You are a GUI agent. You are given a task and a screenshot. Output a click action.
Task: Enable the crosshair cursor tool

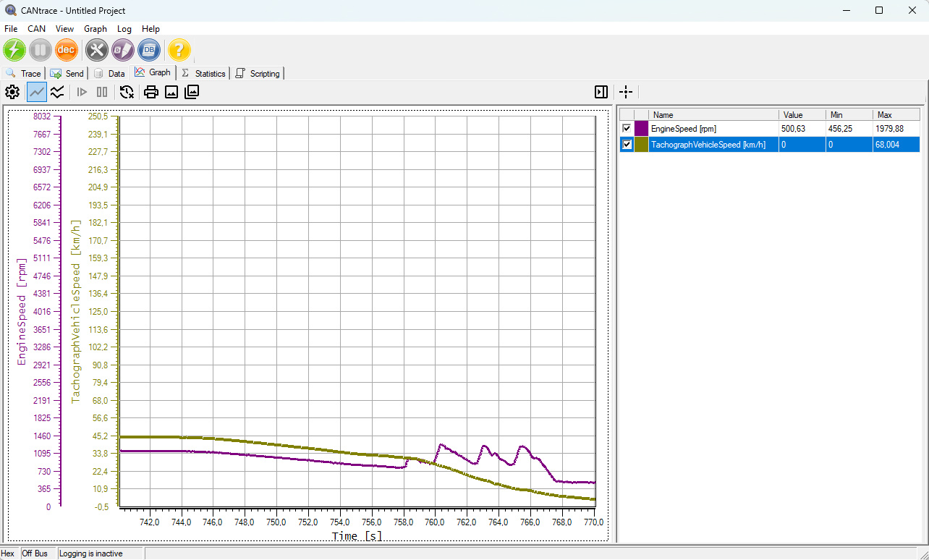(626, 92)
